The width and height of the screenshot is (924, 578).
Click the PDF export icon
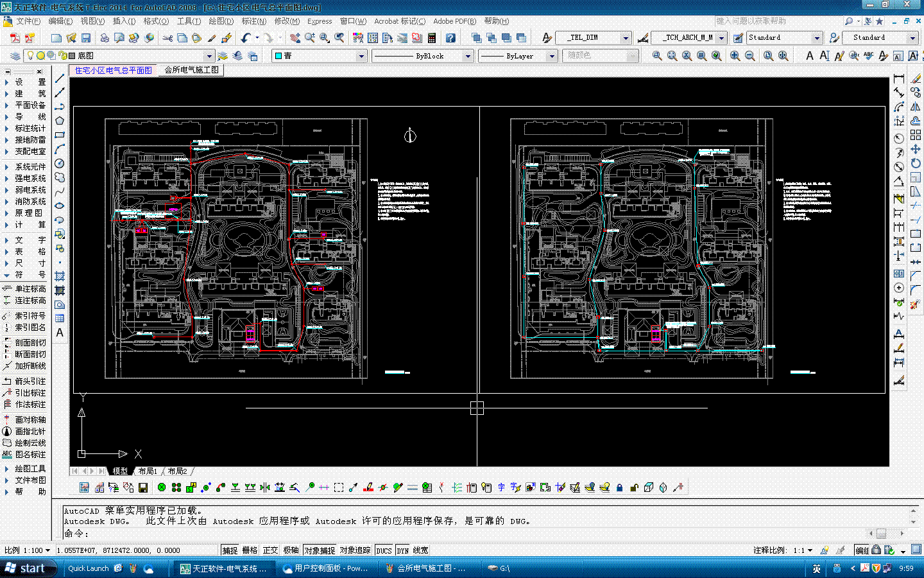tap(14, 38)
